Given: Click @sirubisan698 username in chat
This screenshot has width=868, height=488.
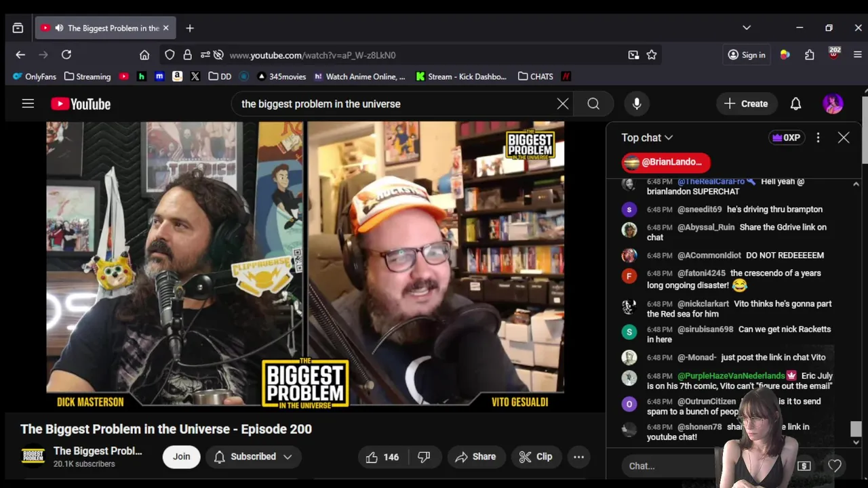Looking at the screenshot, I should click(x=705, y=329).
